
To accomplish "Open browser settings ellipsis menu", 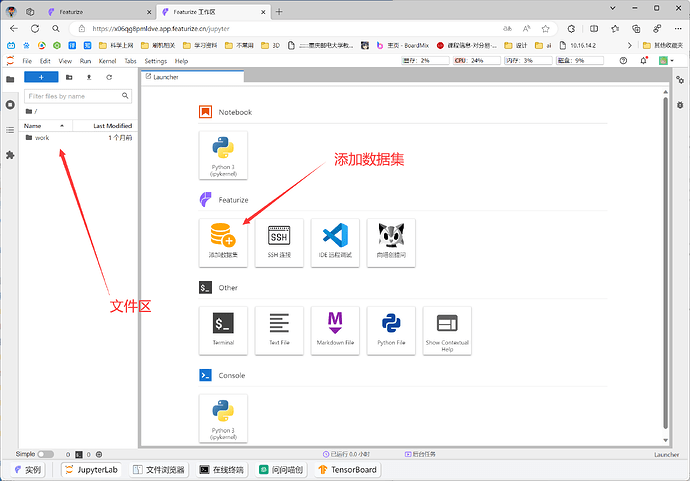I will tap(678, 29).
